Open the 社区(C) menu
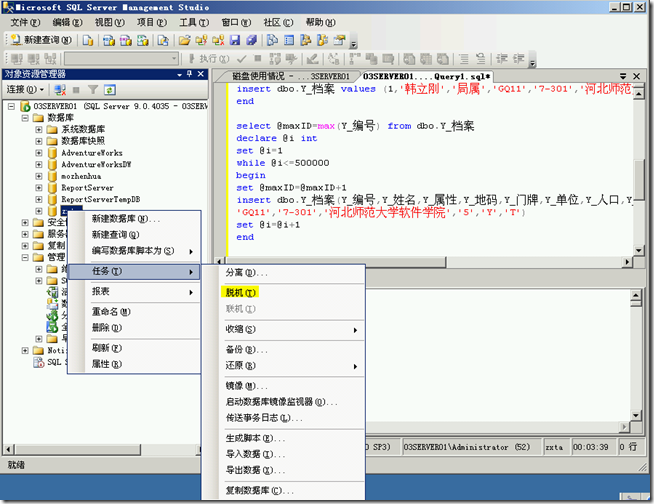Image resolution: width=654 pixels, height=504 pixels. pyautogui.click(x=278, y=22)
